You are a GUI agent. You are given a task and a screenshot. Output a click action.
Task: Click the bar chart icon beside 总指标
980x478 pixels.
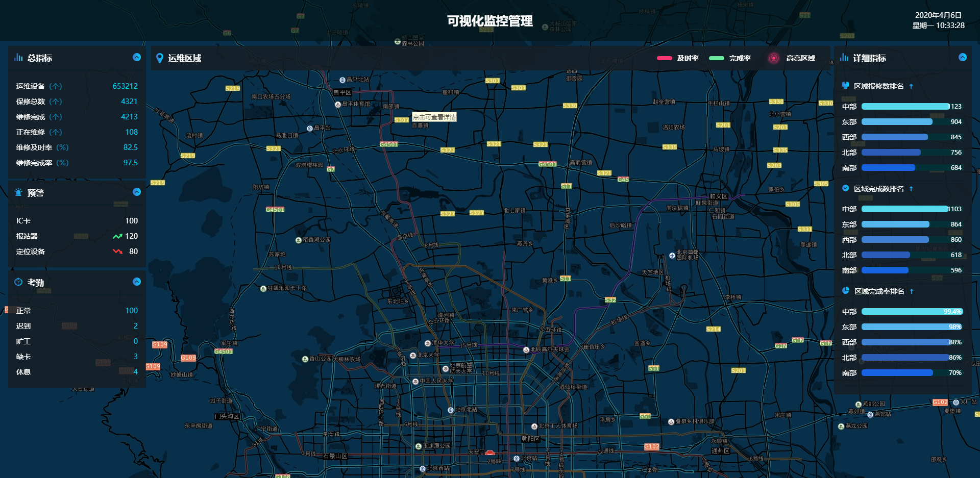[18, 57]
